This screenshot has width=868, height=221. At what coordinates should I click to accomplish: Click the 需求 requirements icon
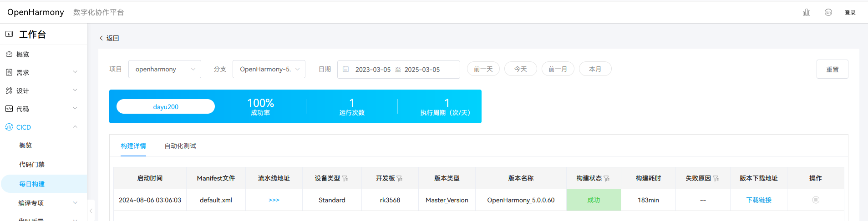(9, 72)
